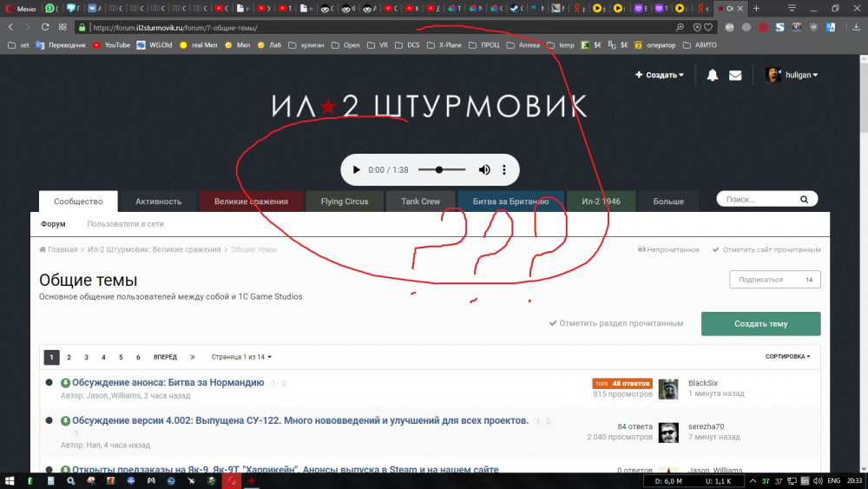Open the Великие сражения tab
Viewport: 868px width, 489px height.
(x=251, y=202)
